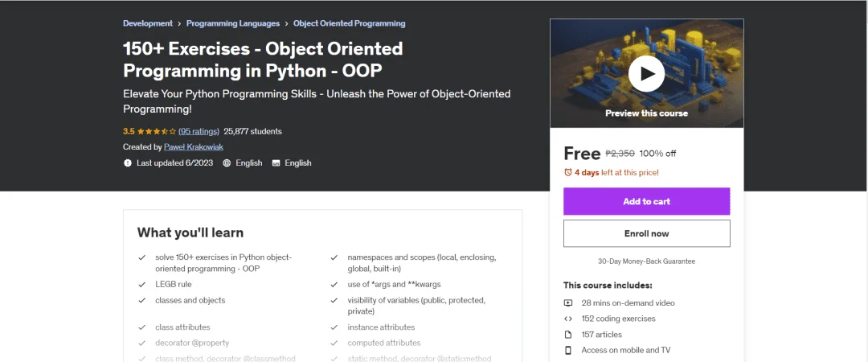Click checkmark beside decorator @property

point(142,343)
